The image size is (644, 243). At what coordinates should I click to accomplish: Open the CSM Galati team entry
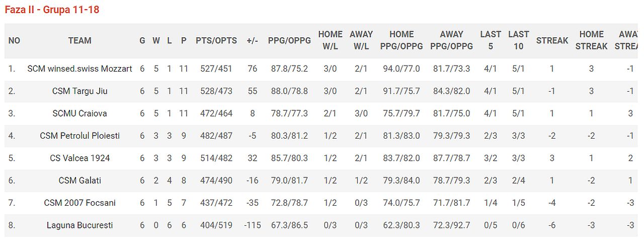click(x=79, y=180)
